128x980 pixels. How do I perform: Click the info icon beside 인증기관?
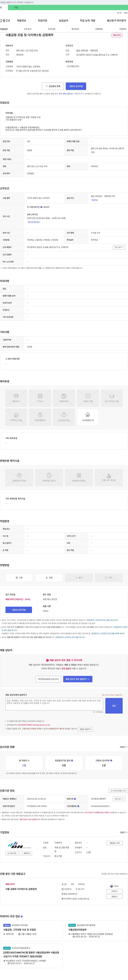coord(75,799)
